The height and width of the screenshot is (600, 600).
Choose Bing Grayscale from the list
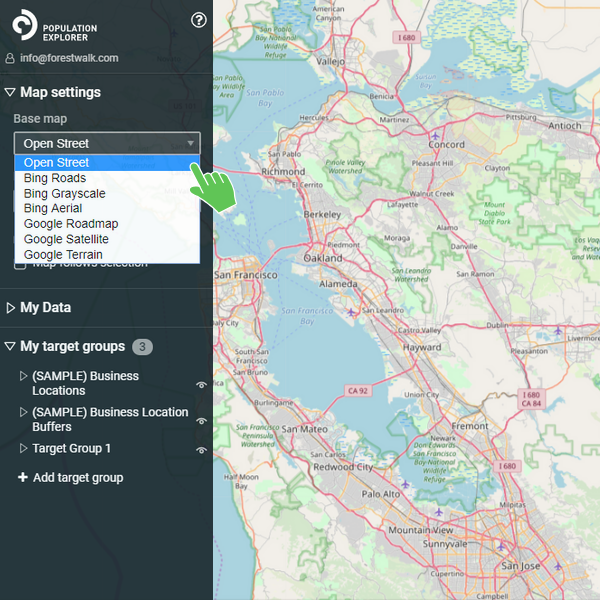[x=107, y=193]
